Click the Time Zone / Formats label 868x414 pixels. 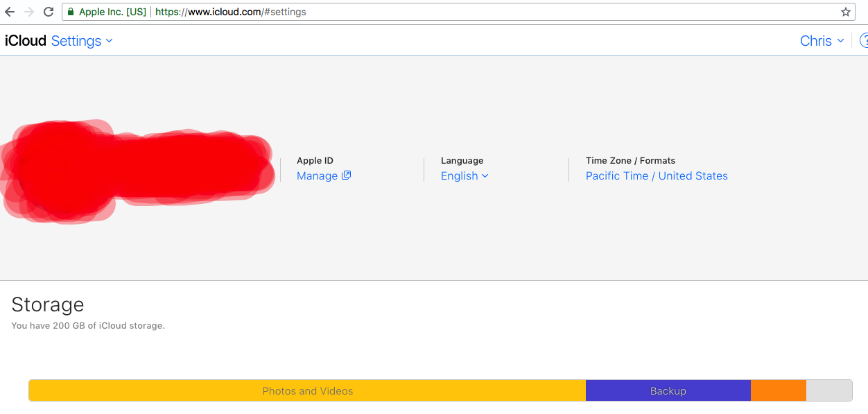pos(630,160)
